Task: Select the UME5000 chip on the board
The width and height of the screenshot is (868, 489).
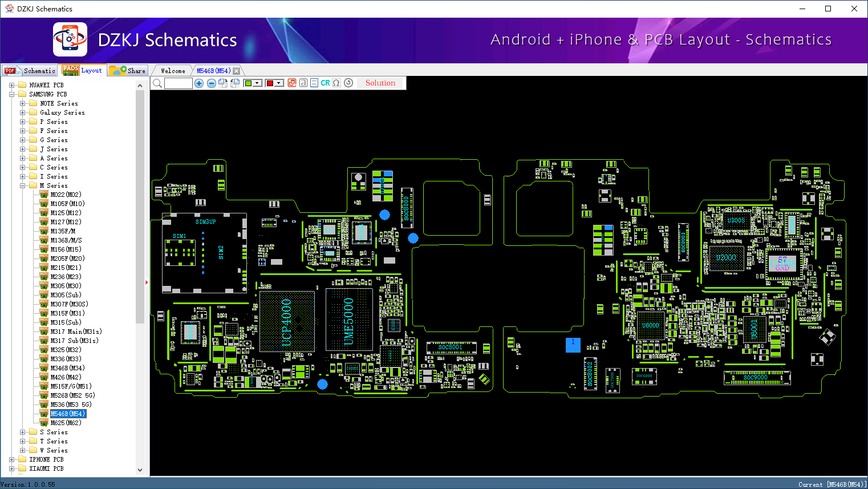Action: (x=349, y=320)
